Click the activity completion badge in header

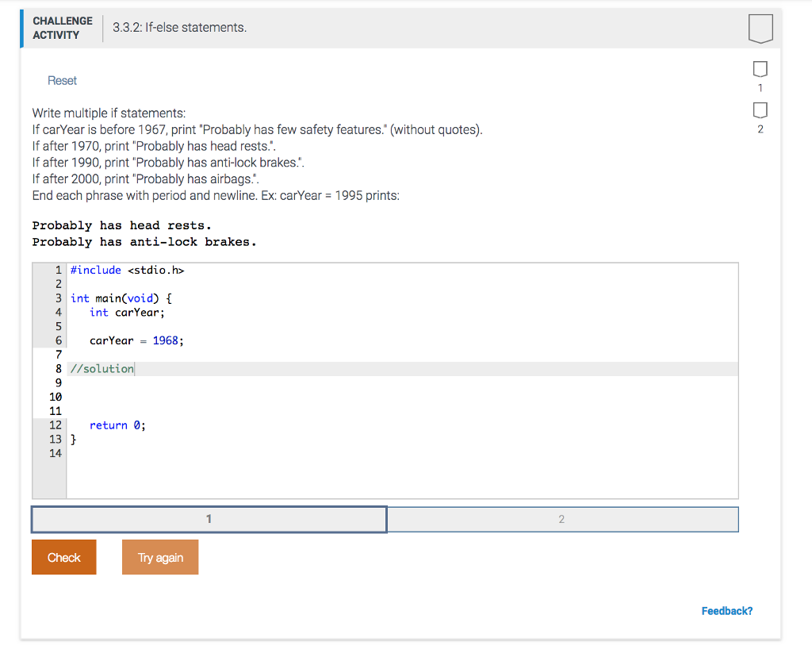point(760,29)
